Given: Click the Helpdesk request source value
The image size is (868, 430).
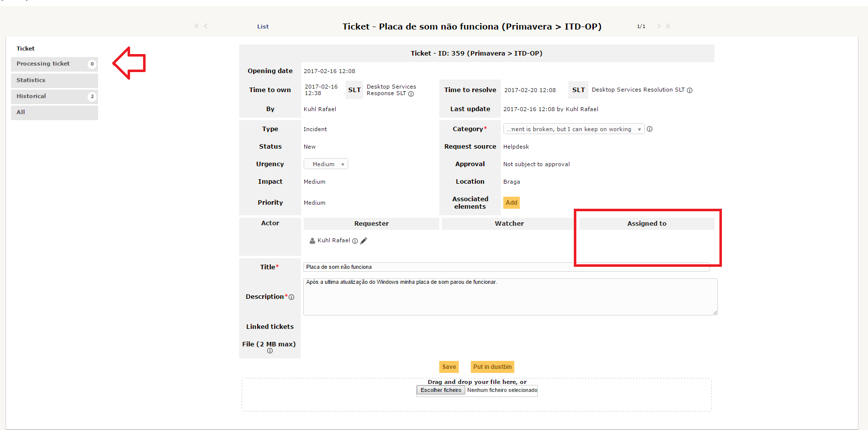Looking at the screenshot, I should (516, 147).
